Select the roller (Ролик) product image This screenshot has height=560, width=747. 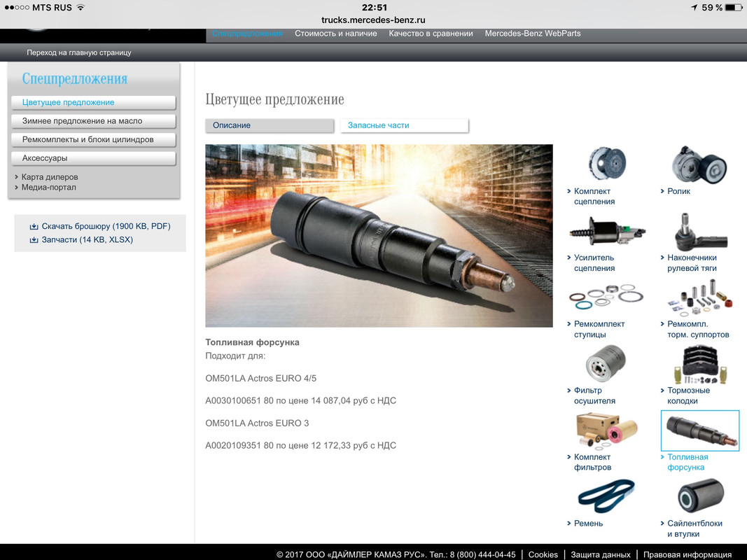(x=699, y=164)
